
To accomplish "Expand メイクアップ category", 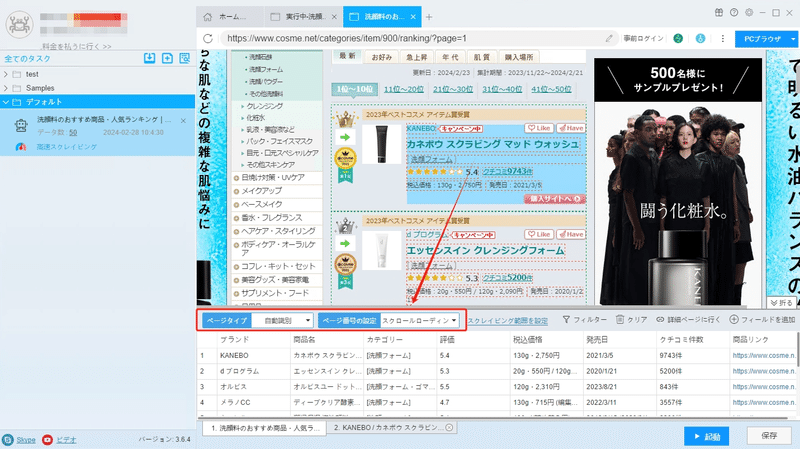I will (x=236, y=191).
